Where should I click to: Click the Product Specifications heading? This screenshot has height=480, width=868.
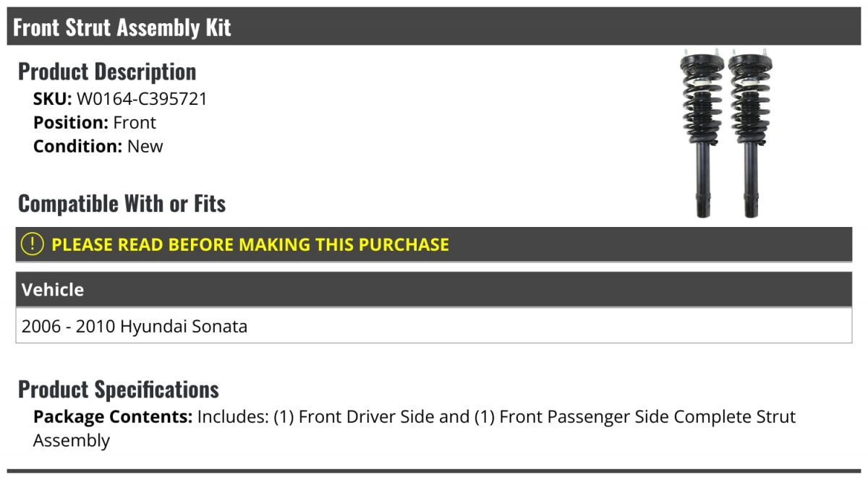point(118,390)
